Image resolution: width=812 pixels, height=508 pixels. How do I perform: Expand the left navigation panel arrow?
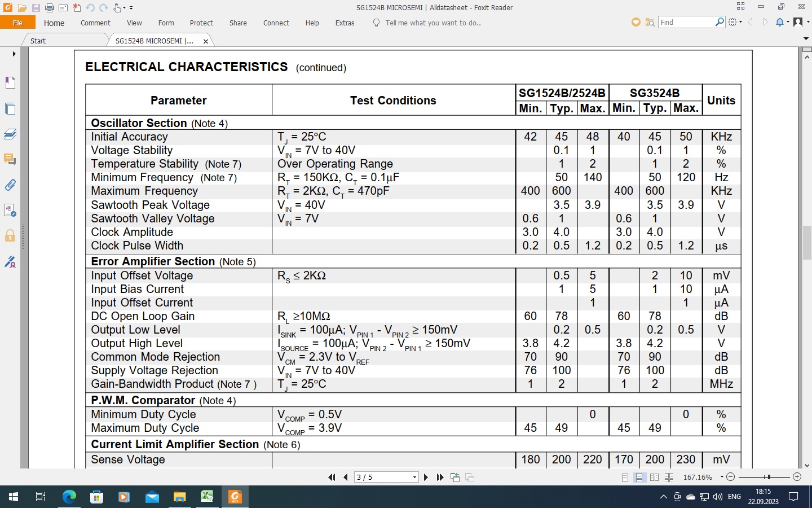(x=14, y=54)
